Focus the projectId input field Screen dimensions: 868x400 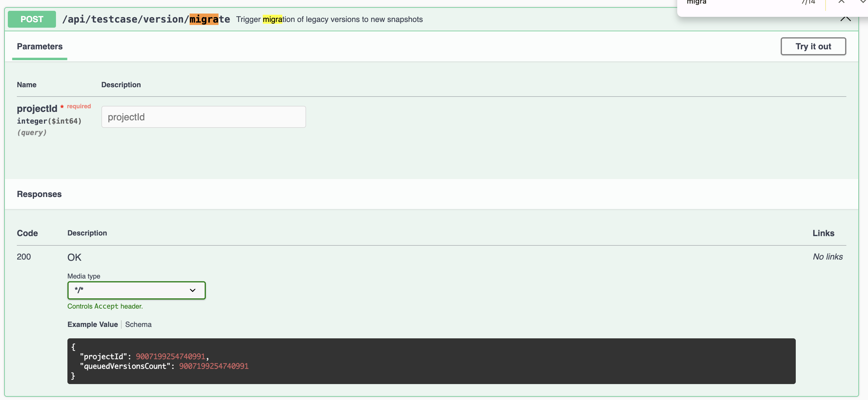pyautogui.click(x=203, y=117)
